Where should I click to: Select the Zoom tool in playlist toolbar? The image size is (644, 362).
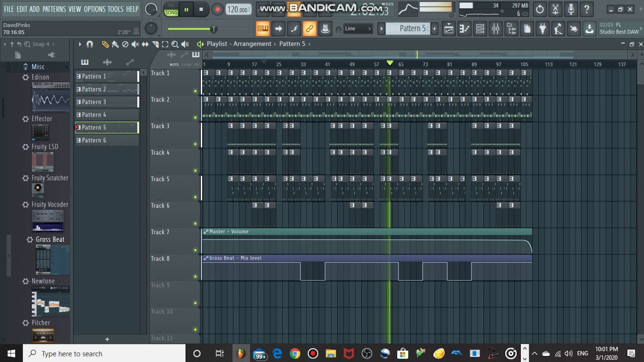[x=175, y=44]
